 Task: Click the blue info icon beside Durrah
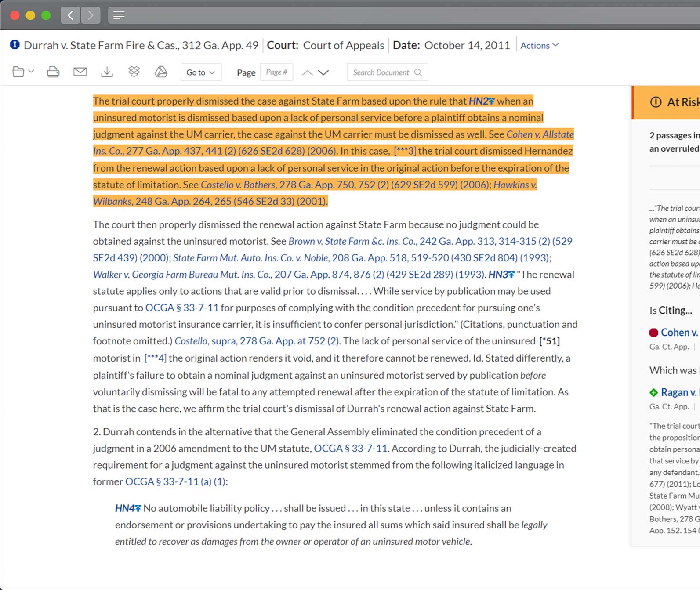point(15,45)
